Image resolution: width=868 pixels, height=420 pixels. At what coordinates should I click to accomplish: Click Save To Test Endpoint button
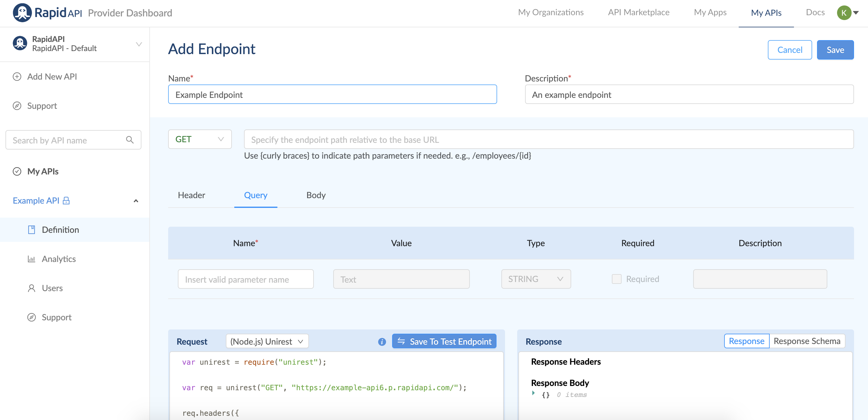(444, 341)
